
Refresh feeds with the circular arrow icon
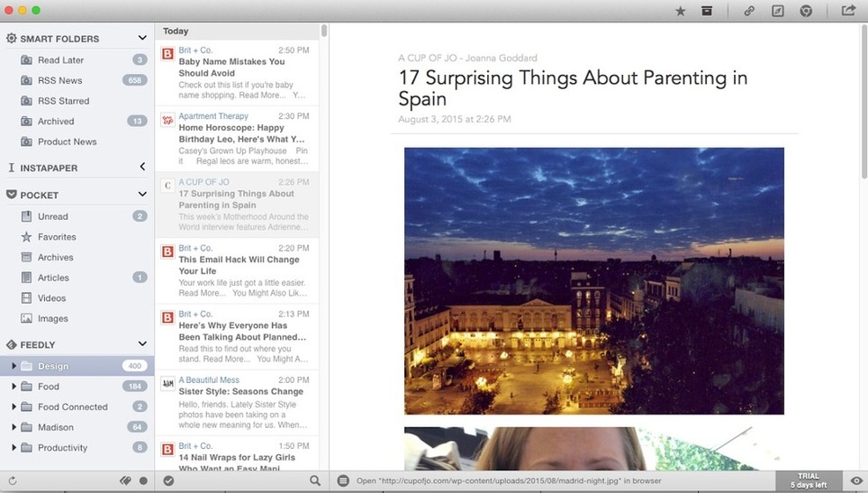pyautogui.click(x=12, y=481)
